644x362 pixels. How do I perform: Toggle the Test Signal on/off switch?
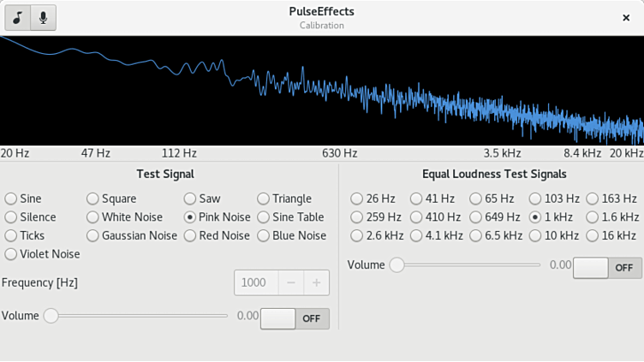click(x=295, y=318)
